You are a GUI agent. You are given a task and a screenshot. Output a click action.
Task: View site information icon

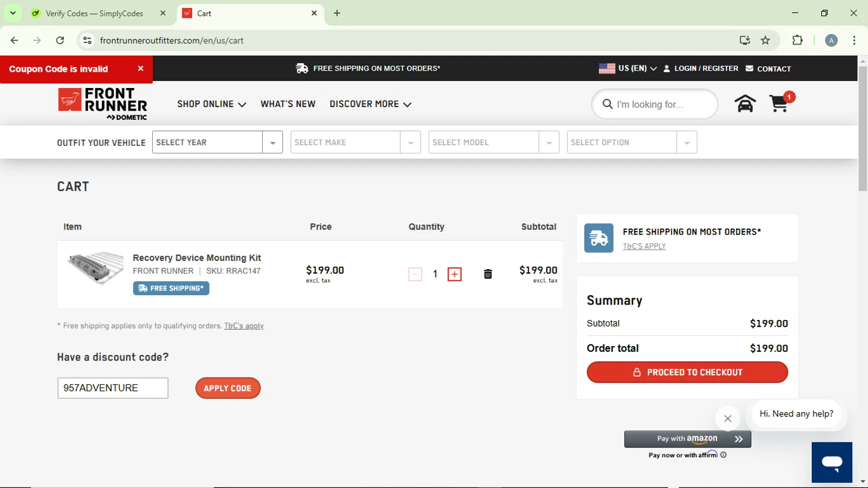click(x=87, y=41)
